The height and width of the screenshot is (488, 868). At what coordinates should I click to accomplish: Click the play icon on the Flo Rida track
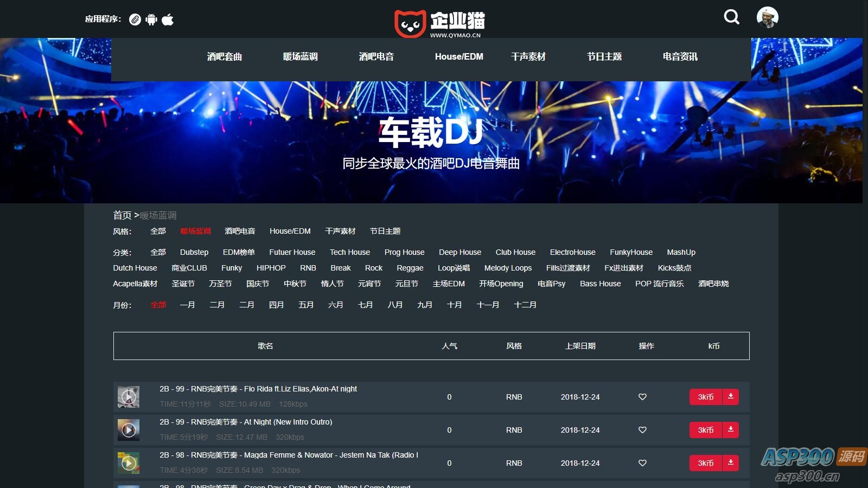(129, 397)
